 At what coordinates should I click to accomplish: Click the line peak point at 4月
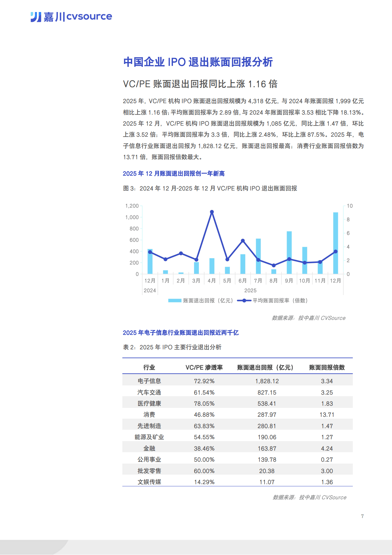(212, 212)
